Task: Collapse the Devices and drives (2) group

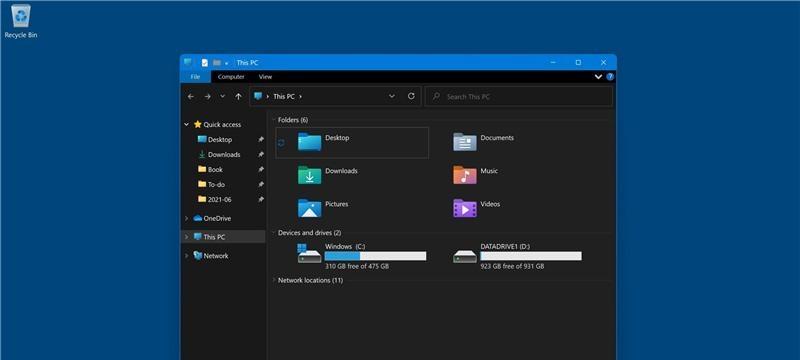Action: (273, 233)
